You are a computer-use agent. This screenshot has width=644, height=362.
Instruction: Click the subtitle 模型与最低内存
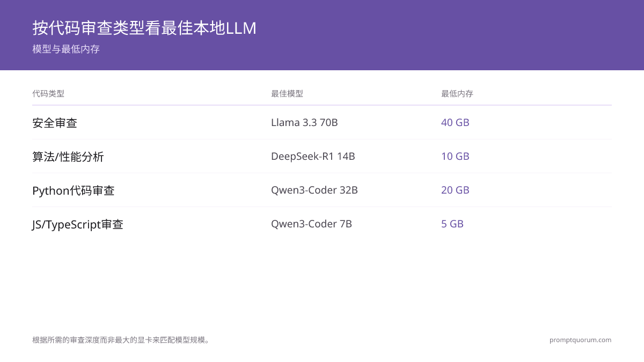click(66, 49)
